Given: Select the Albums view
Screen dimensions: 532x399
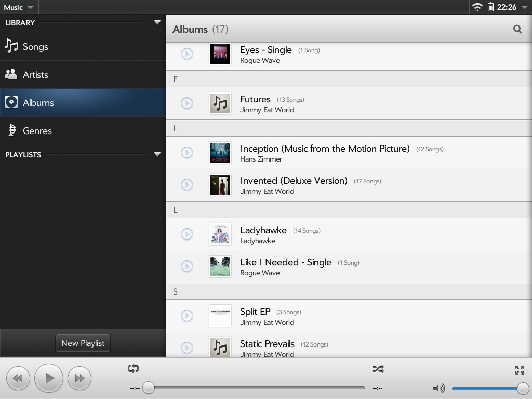Looking at the screenshot, I should click(83, 102).
